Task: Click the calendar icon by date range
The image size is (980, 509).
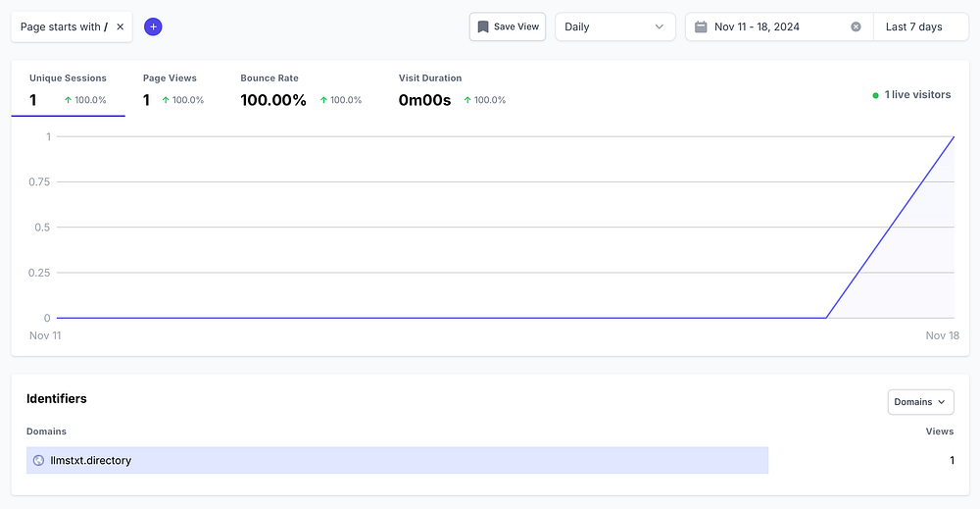Action: tap(701, 26)
